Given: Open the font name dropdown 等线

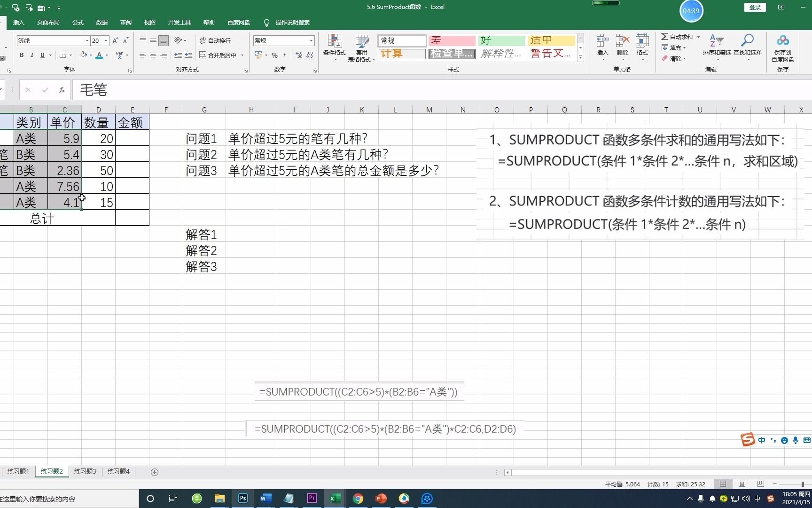Looking at the screenshot, I should pyautogui.click(x=87, y=41).
